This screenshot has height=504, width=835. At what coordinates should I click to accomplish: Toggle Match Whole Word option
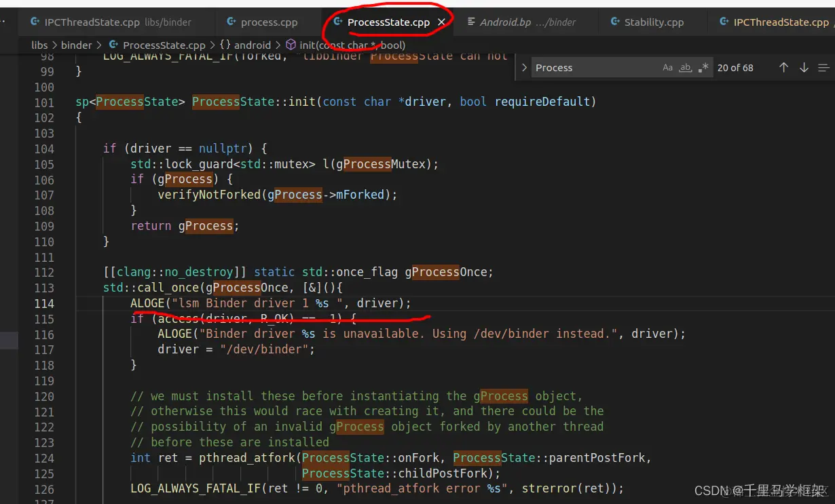[x=686, y=68]
